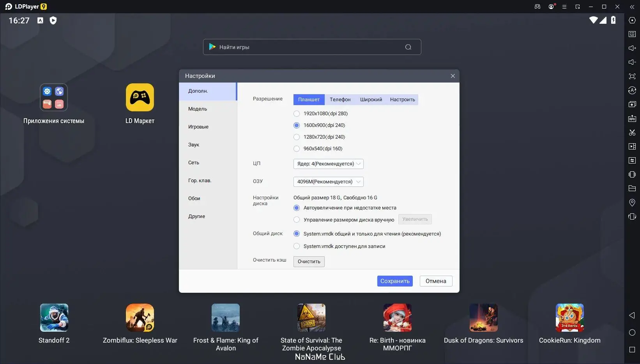This screenshot has height=364, width=640.
Task: Click the volume up sidebar icon
Action: coord(632,48)
